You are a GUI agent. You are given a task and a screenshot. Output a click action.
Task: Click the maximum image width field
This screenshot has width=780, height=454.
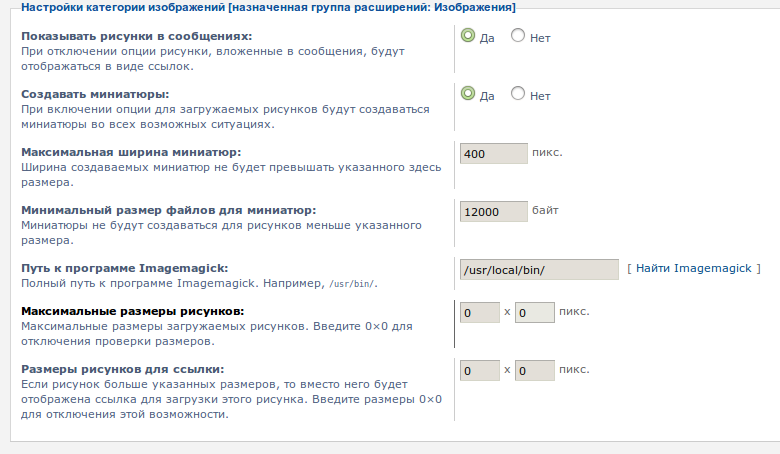tap(479, 313)
